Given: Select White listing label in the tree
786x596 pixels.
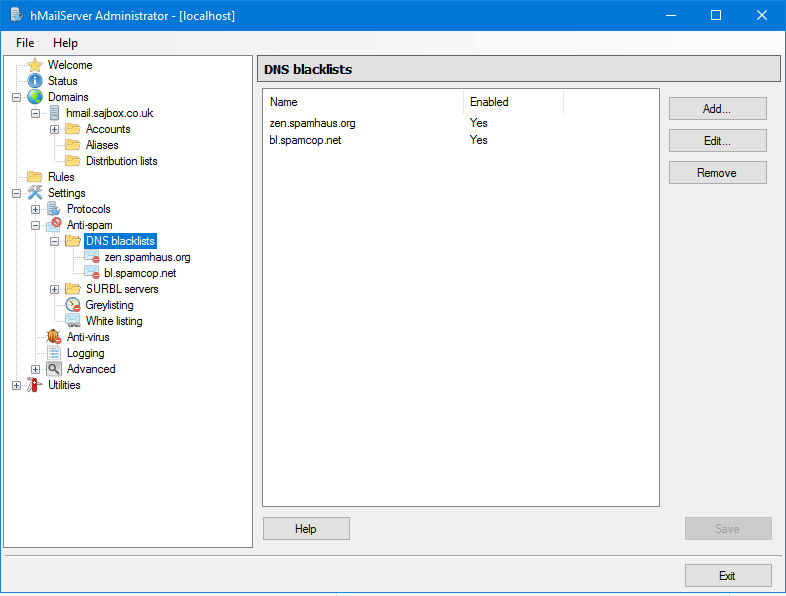Looking at the screenshot, I should 114,321.
